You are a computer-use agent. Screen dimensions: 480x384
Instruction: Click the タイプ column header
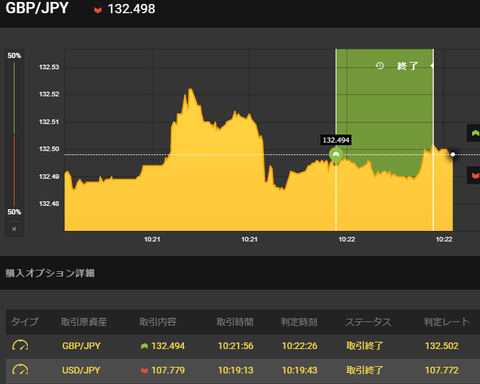25,322
